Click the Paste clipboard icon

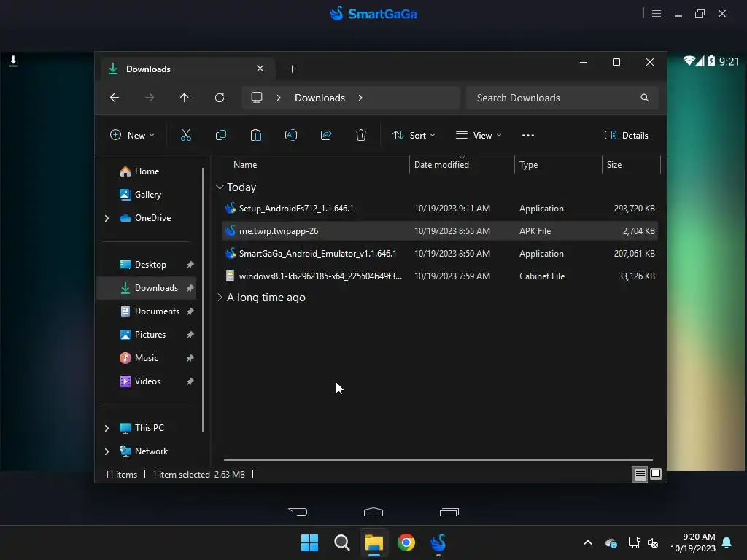tap(256, 135)
